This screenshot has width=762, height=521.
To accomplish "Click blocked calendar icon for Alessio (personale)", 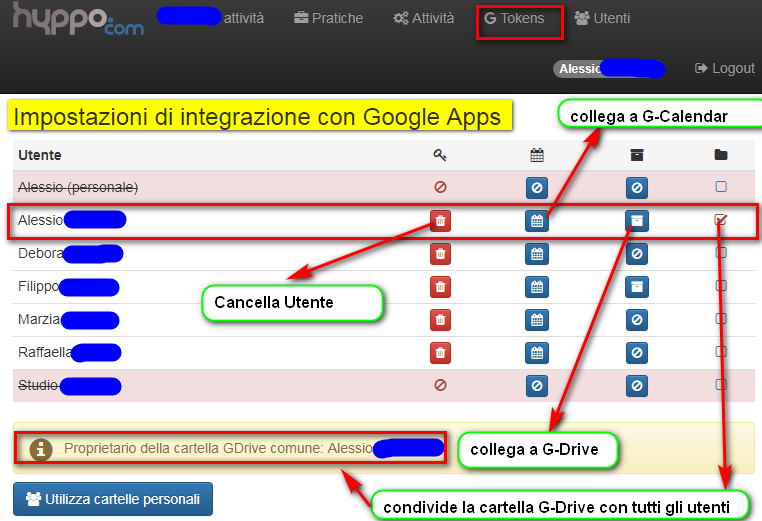I will tap(537, 188).
